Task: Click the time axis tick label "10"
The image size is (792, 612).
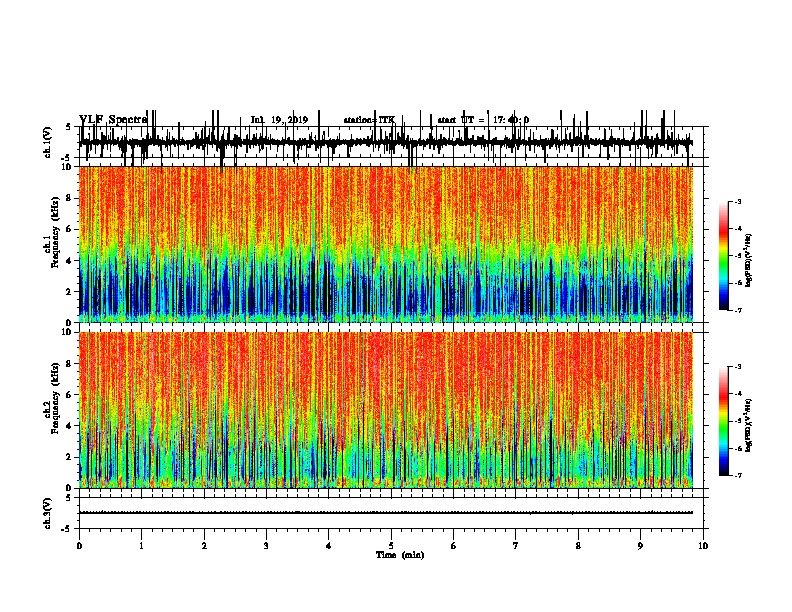Action: tap(703, 546)
